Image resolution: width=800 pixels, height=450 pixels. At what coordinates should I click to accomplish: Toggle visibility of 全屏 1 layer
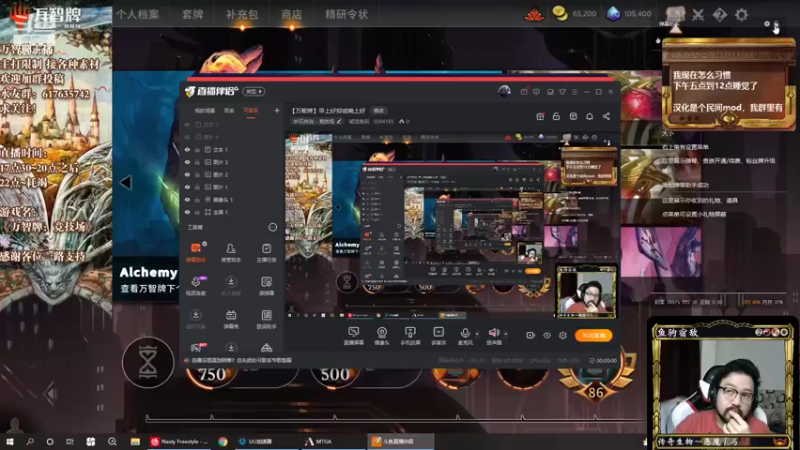pyautogui.click(x=187, y=212)
